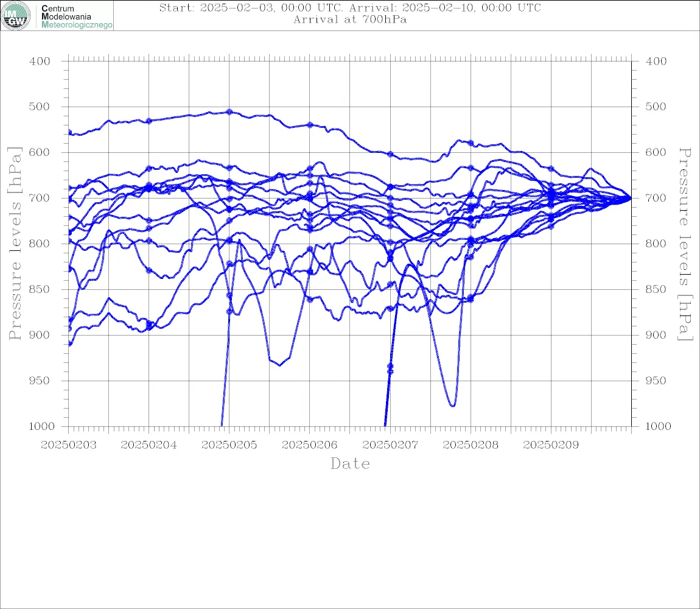
Task: Click the trajectory convergence point at 700 hPa
Action: click(x=631, y=198)
